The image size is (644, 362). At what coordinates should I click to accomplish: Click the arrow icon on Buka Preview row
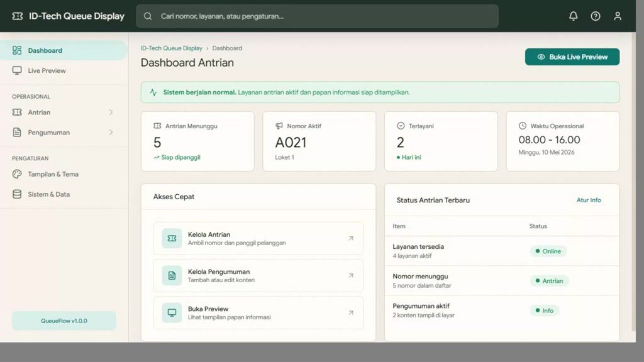tap(351, 312)
